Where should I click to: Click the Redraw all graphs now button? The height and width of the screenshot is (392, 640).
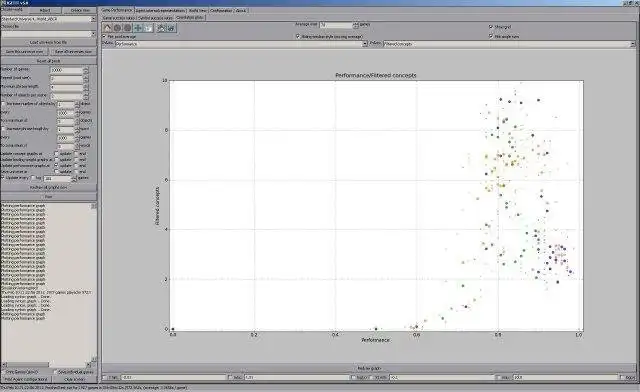49,187
